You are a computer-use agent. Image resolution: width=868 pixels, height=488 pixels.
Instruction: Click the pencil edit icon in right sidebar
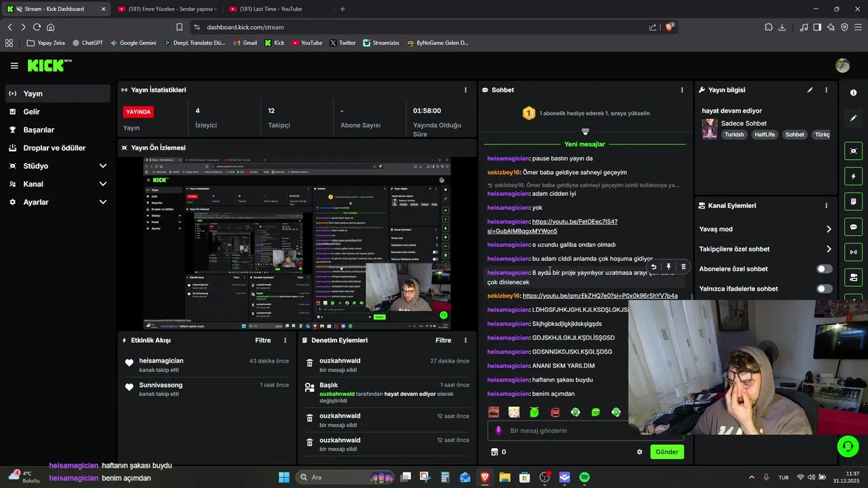[x=853, y=118]
